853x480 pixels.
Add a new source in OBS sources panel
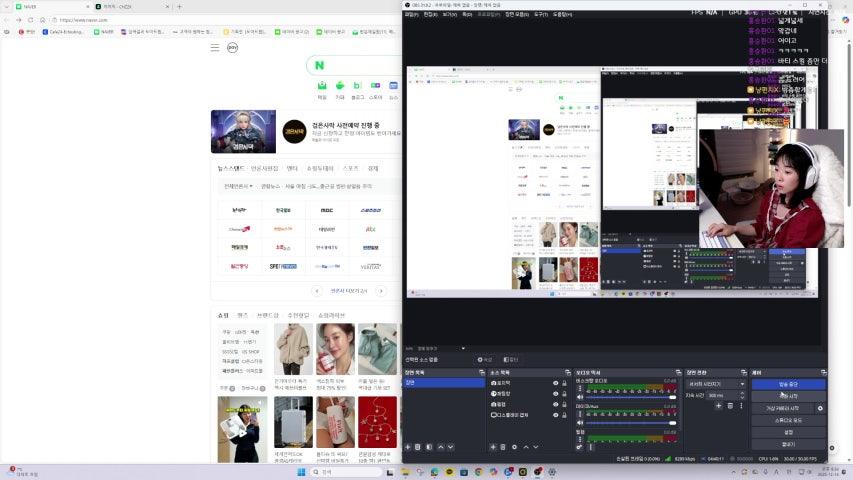[493, 447]
